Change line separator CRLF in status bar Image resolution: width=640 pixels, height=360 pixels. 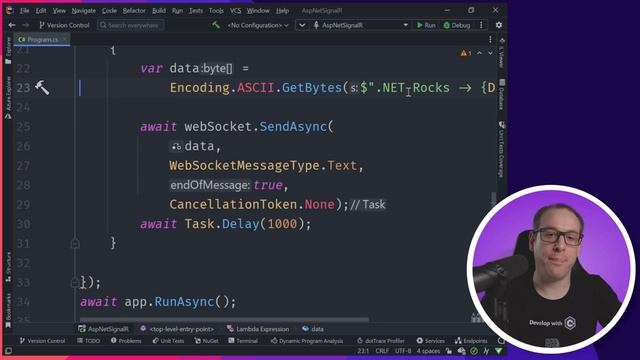click(x=382, y=351)
